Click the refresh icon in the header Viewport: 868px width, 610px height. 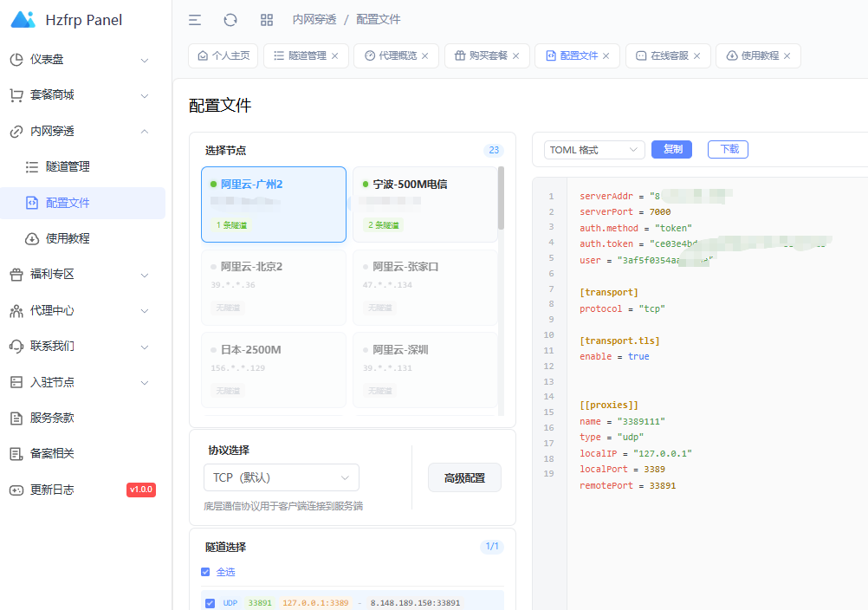point(230,20)
